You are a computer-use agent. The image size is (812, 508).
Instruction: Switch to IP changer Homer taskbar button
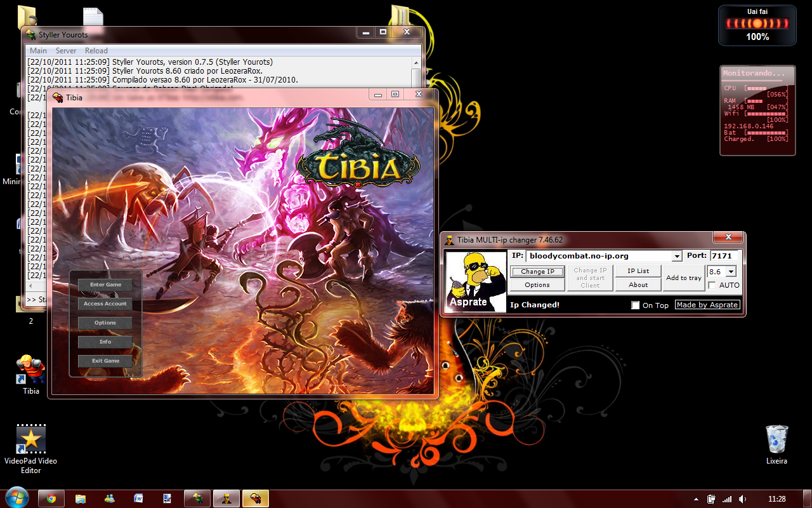pyautogui.click(x=226, y=498)
